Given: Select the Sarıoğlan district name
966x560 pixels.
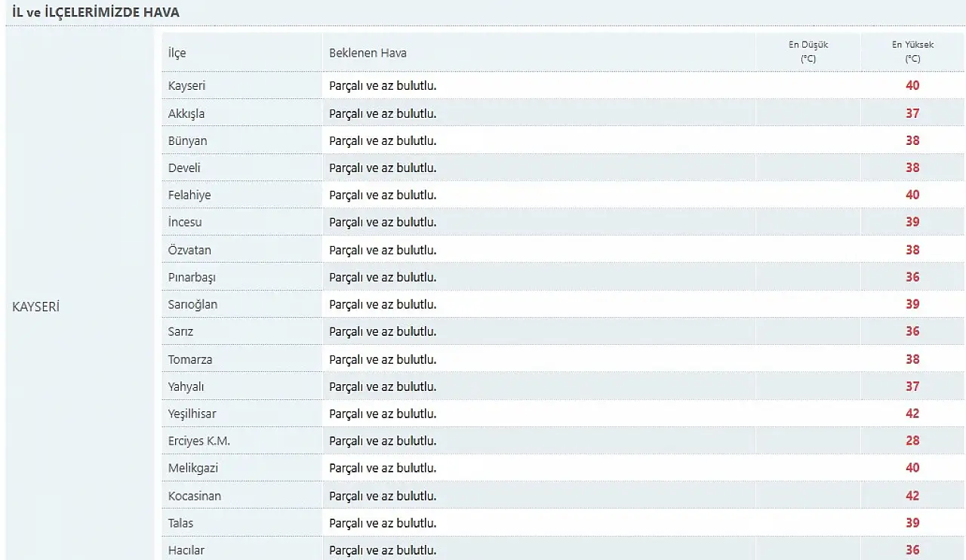Looking at the screenshot, I should click(x=192, y=304).
